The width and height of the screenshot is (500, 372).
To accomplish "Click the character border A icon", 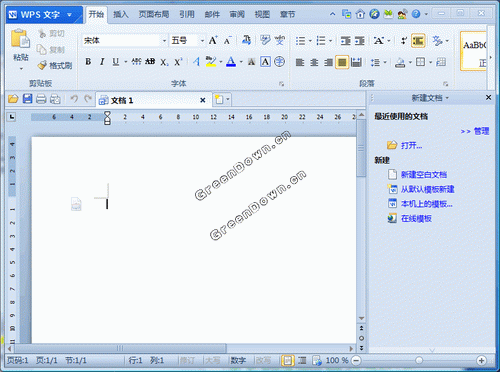I will pos(265,62).
